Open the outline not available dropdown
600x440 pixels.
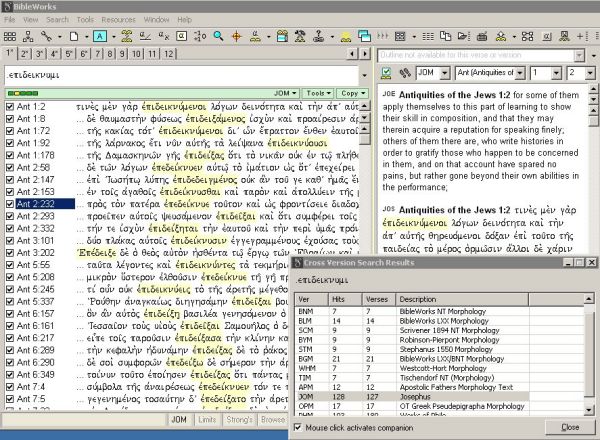click(x=579, y=55)
